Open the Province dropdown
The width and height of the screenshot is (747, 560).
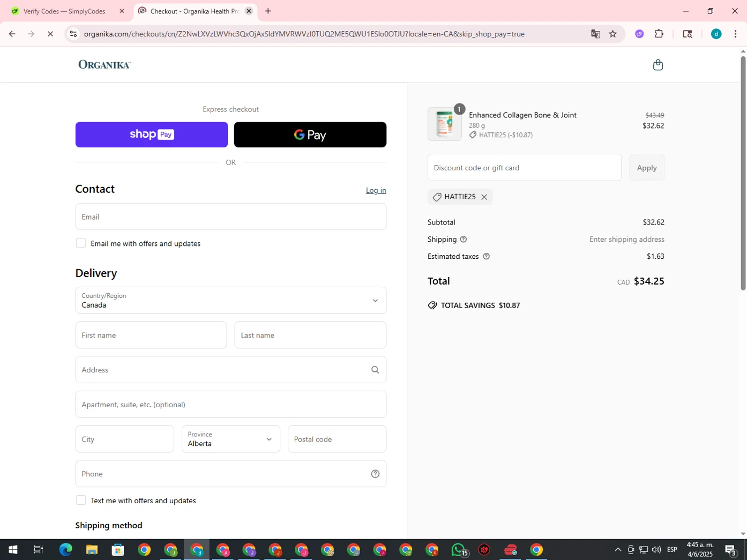pos(231,439)
